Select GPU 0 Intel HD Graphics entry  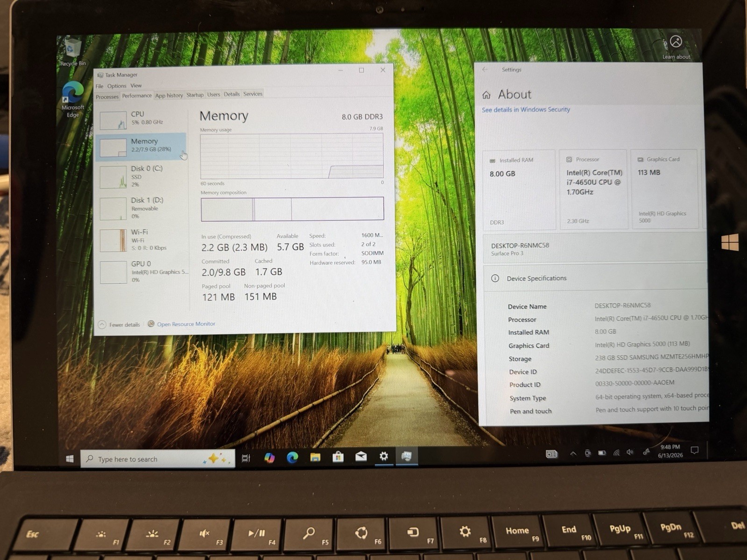pyautogui.click(x=142, y=272)
